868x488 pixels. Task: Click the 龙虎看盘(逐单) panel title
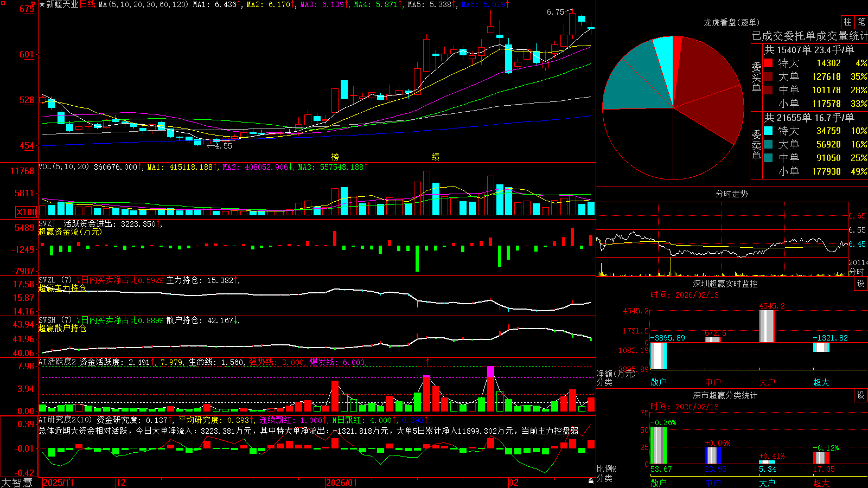[731, 22]
